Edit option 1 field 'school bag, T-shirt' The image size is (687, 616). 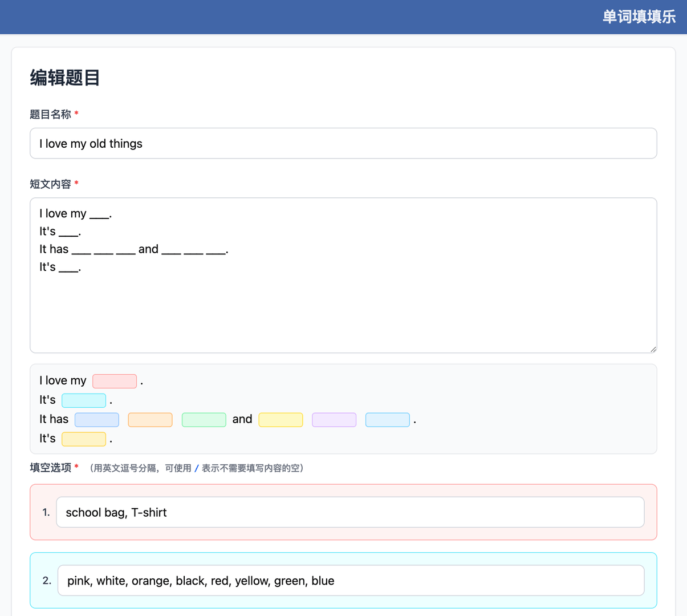350,512
